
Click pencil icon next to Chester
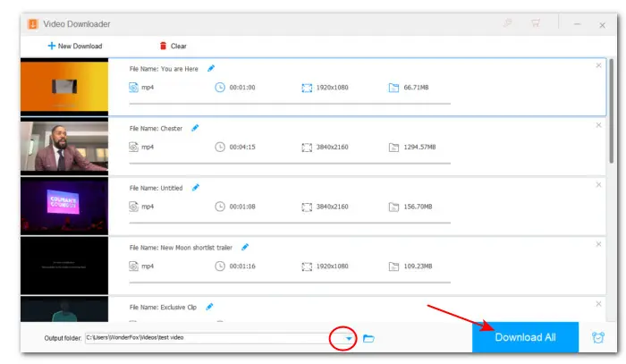pyautogui.click(x=195, y=128)
